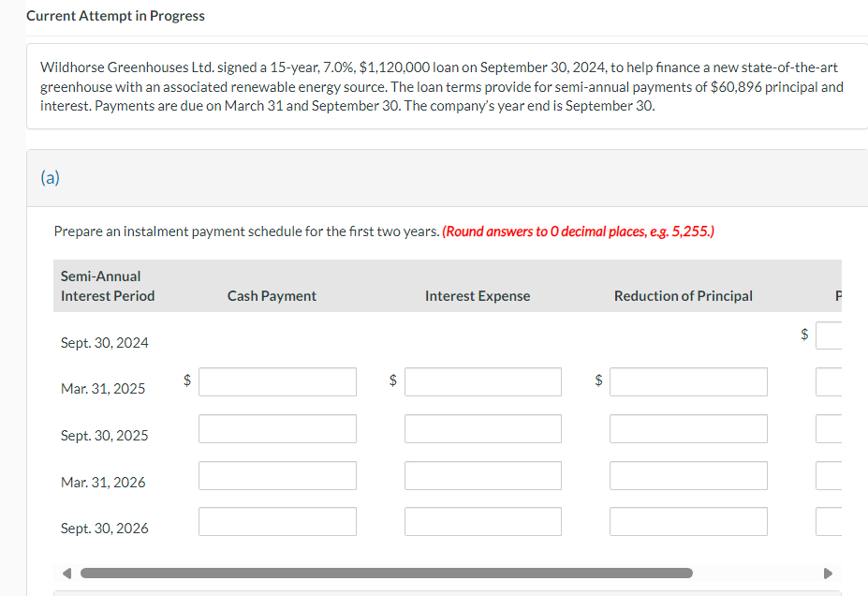Click the Interest Expense column heading
This screenshot has height=596, width=868.
[x=477, y=295]
